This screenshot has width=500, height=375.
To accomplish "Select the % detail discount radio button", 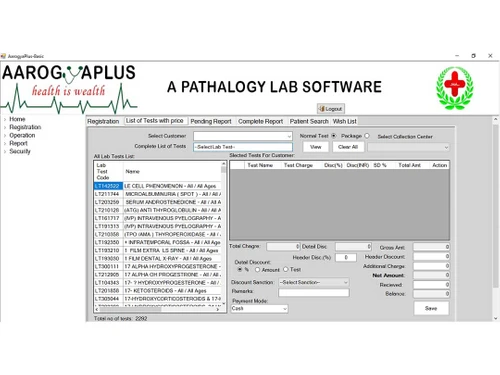I will coord(240,269).
